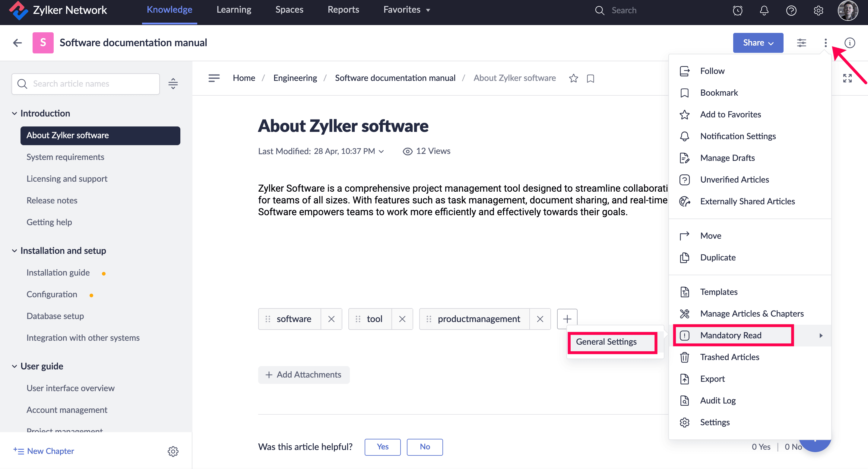Click the info icon at top right
Image resolution: width=868 pixels, height=469 pixels.
tap(850, 43)
